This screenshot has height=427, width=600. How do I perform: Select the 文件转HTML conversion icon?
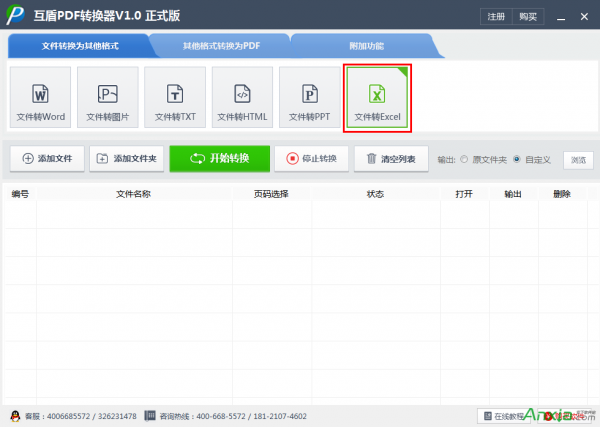[x=242, y=98]
